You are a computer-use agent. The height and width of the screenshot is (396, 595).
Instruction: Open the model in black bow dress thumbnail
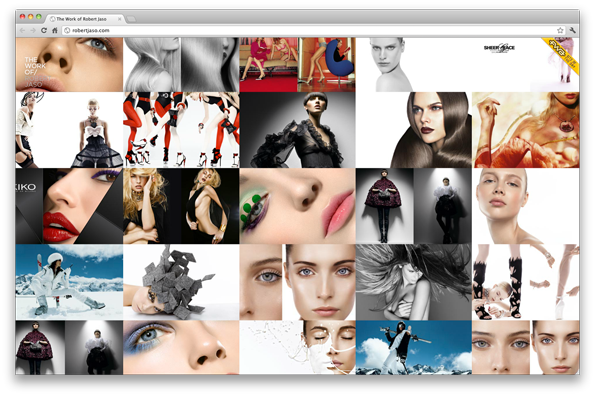pyautogui.click(x=69, y=130)
